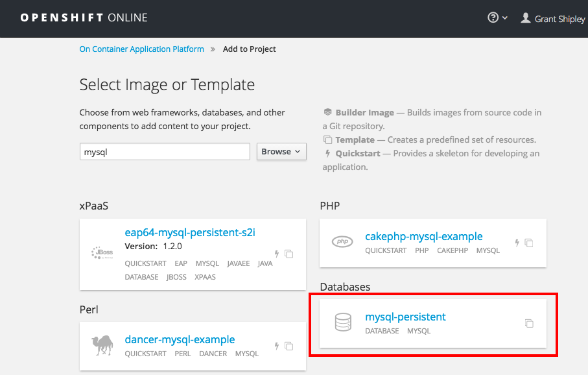The width and height of the screenshot is (588, 375).
Task: Click the template icon on mysql-persistent card
Action: tap(529, 323)
